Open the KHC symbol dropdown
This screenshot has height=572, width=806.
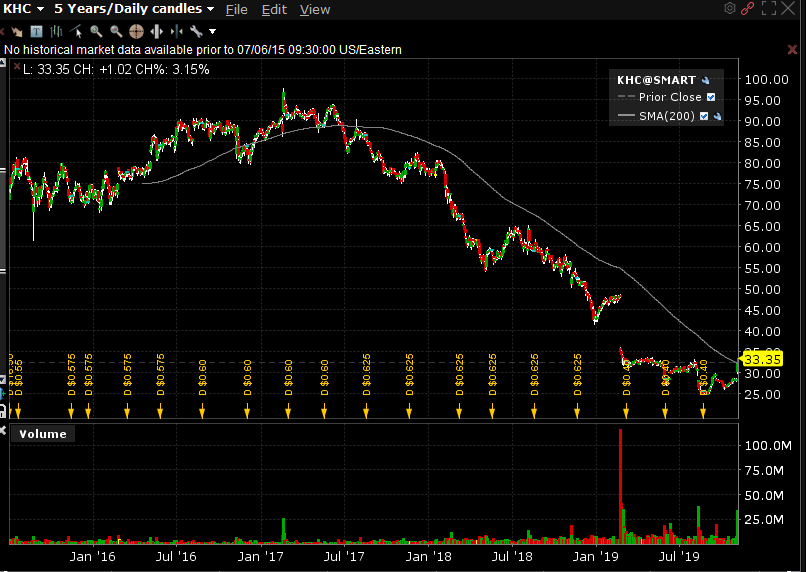tap(25, 9)
